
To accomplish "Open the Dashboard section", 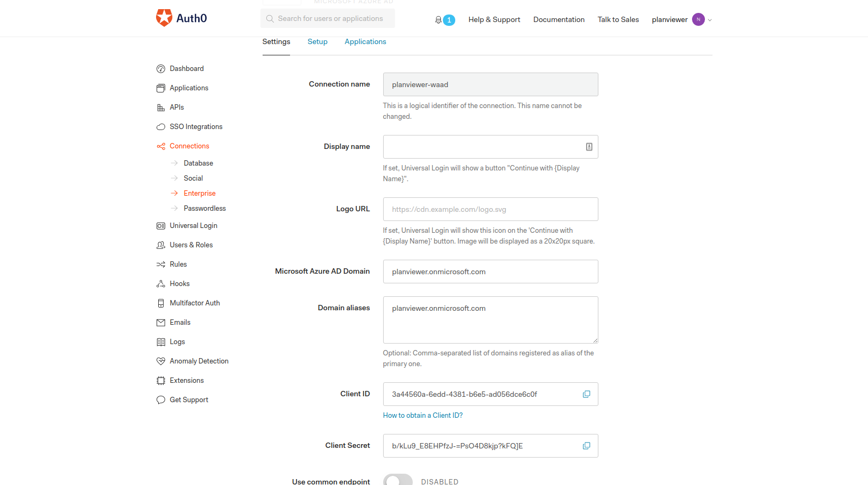I will click(x=186, y=68).
